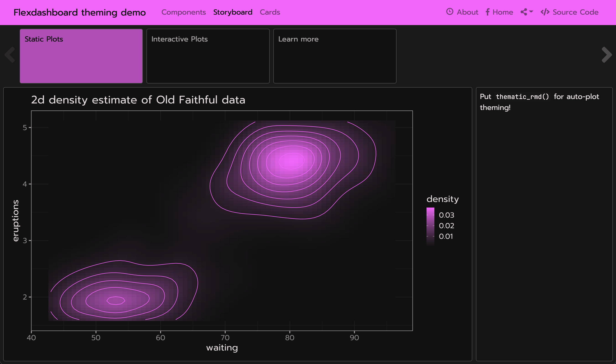The image size is (616, 364).
Task: Go to previous storyboard frame arrow
Action: (x=10, y=55)
